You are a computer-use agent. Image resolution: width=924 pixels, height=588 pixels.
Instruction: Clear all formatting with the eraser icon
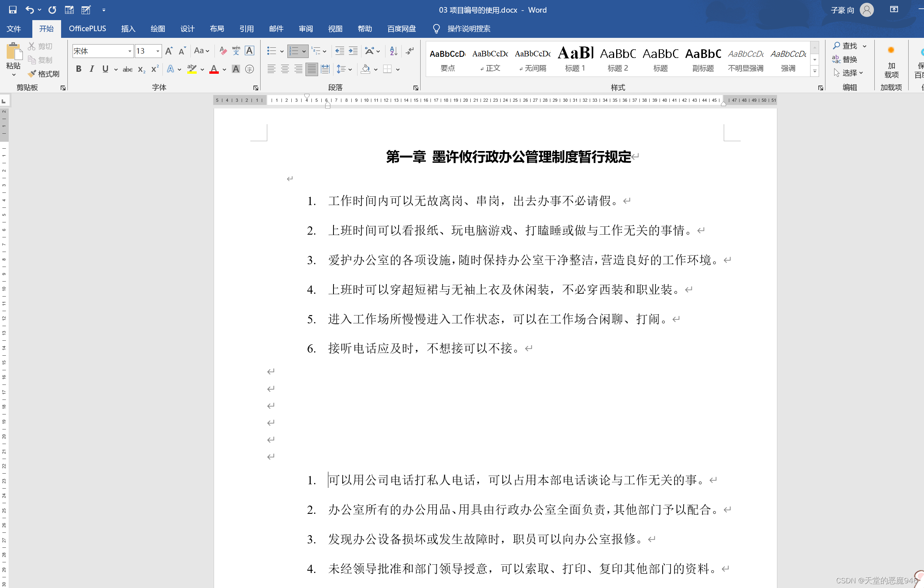(223, 51)
